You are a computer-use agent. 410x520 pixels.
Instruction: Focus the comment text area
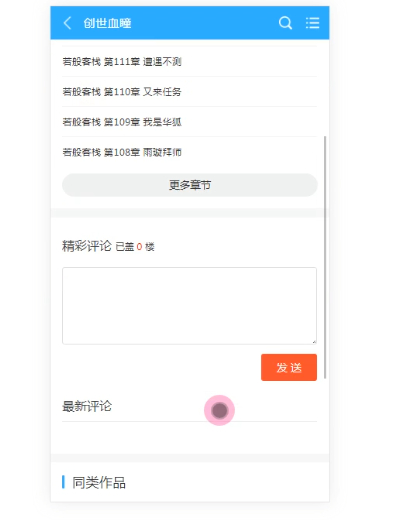pos(189,306)
